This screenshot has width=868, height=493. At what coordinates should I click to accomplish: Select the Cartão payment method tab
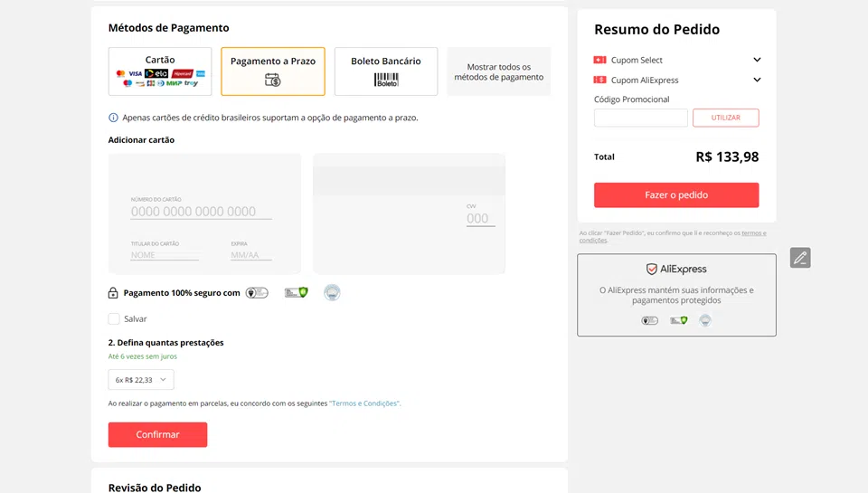[x=160, y=71]
